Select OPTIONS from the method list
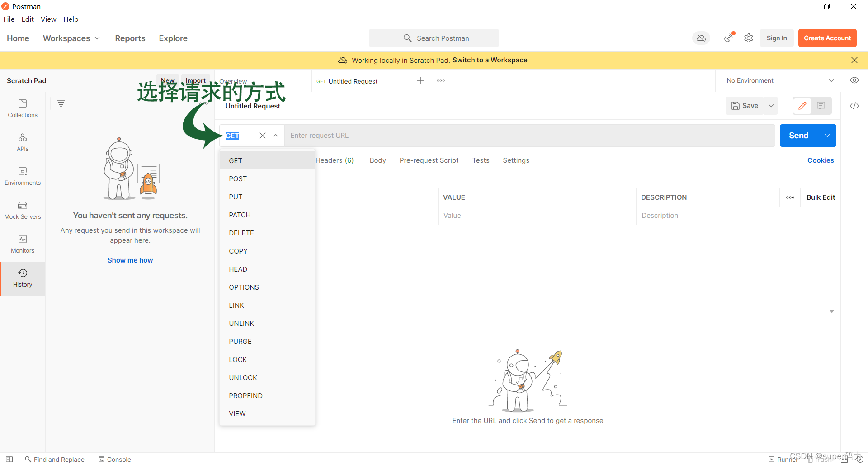The height and width of the screenshot is (465, 868). point(267,287)
